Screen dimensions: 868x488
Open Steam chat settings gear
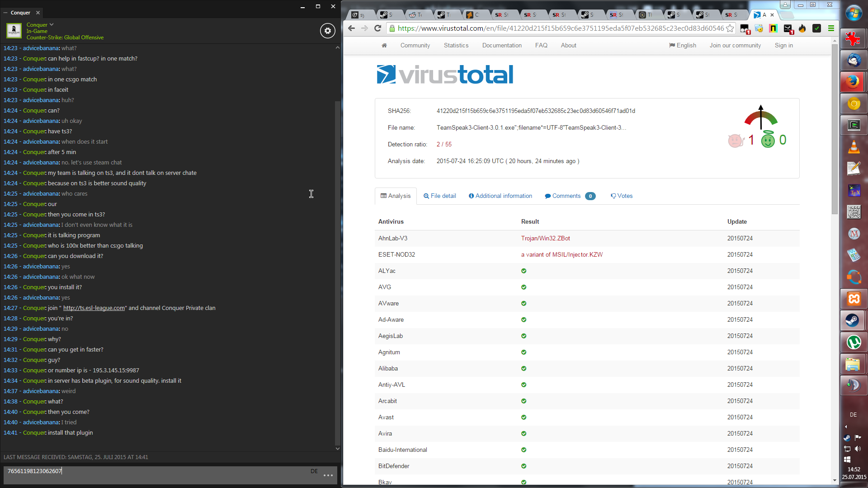328,31
